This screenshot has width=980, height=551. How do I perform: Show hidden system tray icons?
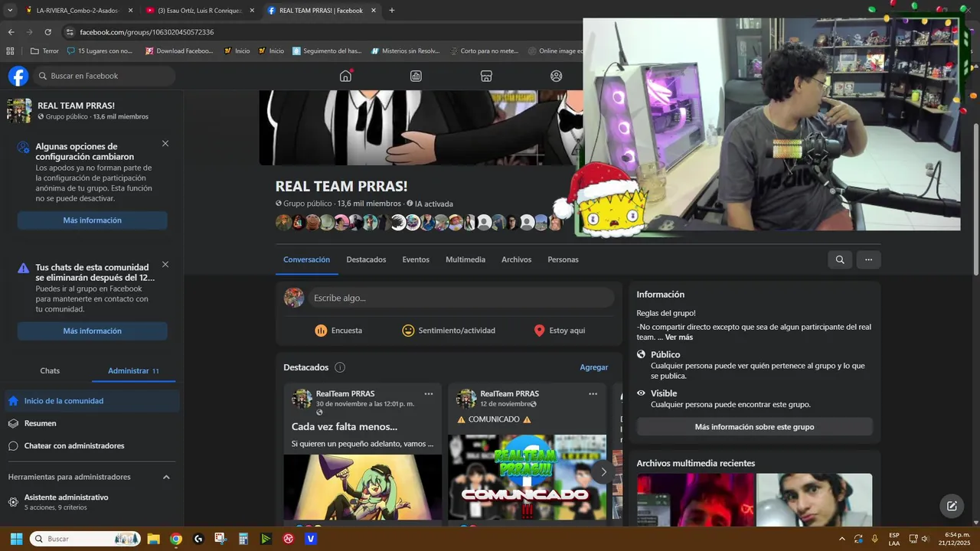[842, 539]
